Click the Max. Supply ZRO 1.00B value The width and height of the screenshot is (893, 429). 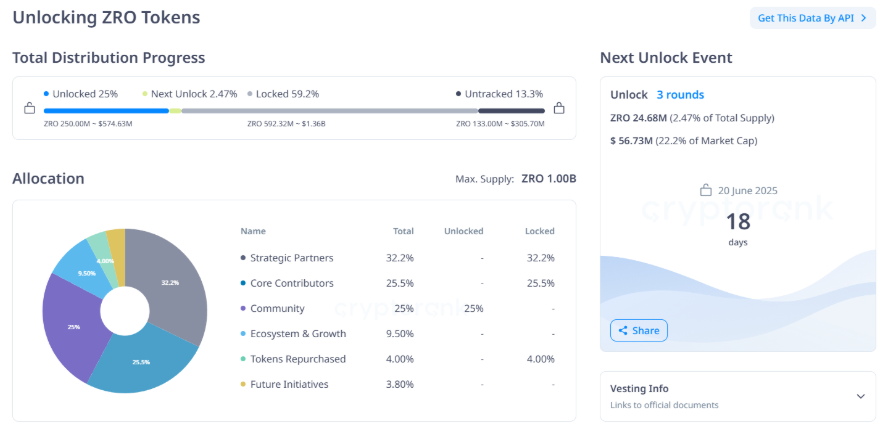548,179
